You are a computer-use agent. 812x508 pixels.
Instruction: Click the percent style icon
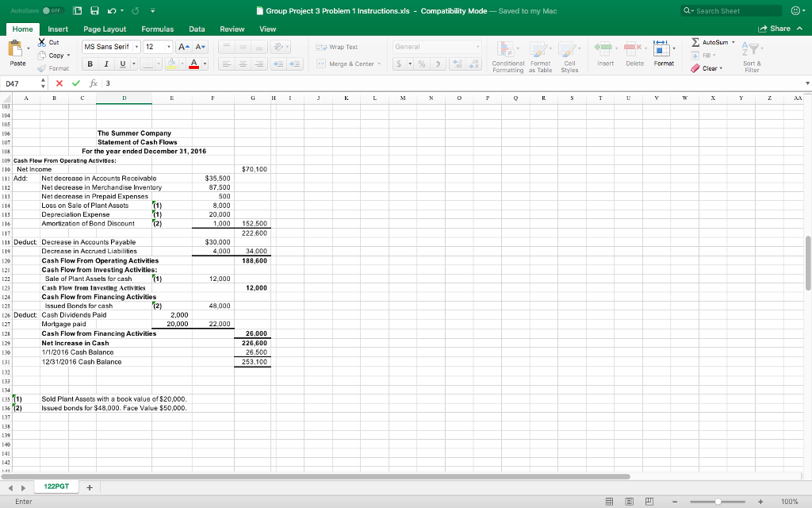click(422, 63)
